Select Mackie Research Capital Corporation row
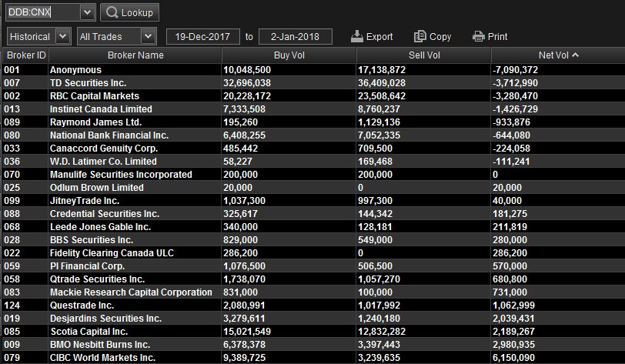The image size is (625, 364). coord(313,292)
